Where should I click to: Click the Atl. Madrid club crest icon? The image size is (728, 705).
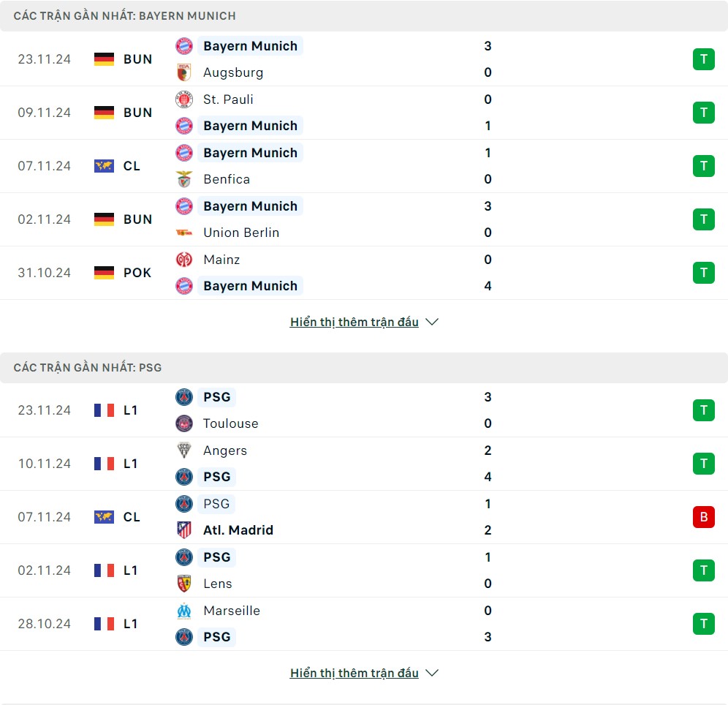pos(184,530)
